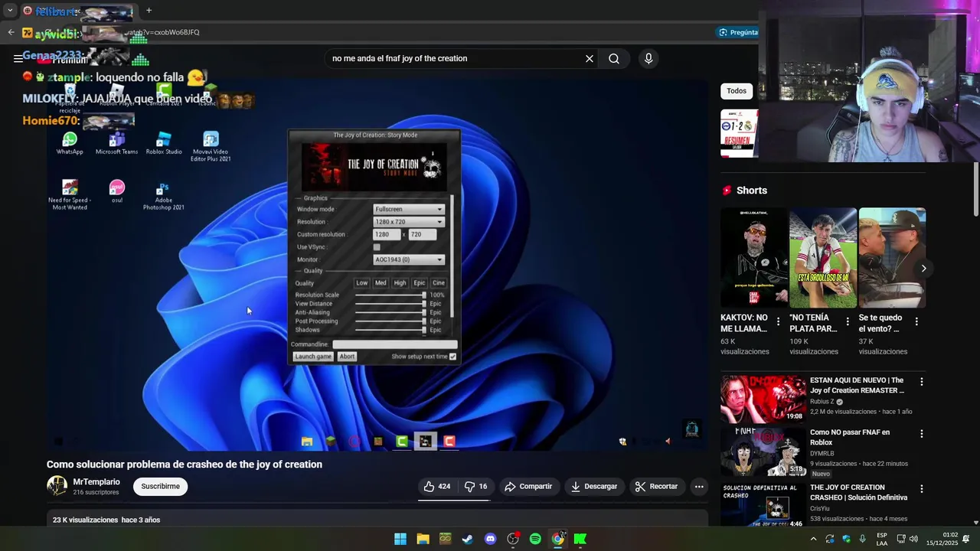This screenshot has width=980, height=551.
Task: Open Need for Speed Most Wanted icon
Action: (x=70, y=195)
